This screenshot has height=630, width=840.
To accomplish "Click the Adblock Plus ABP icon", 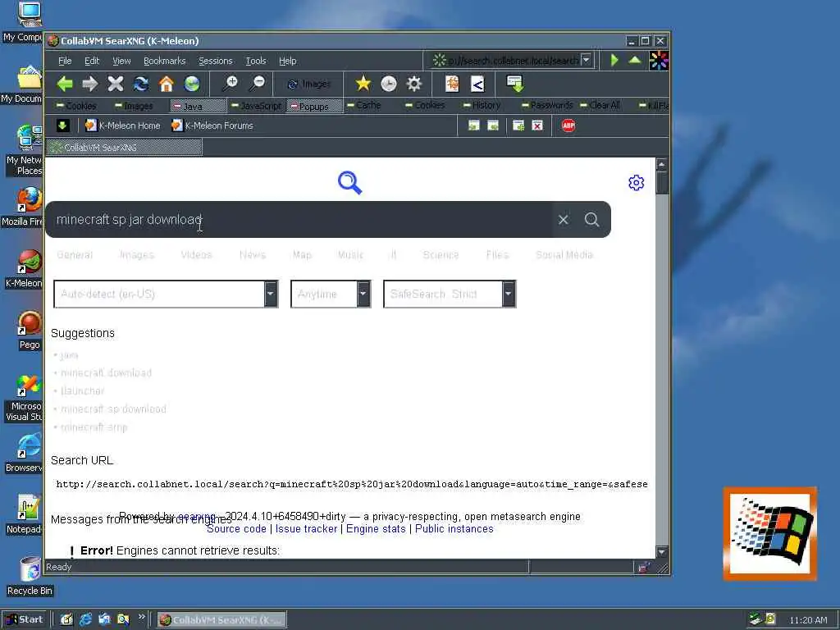I will (x=568, y=126).
